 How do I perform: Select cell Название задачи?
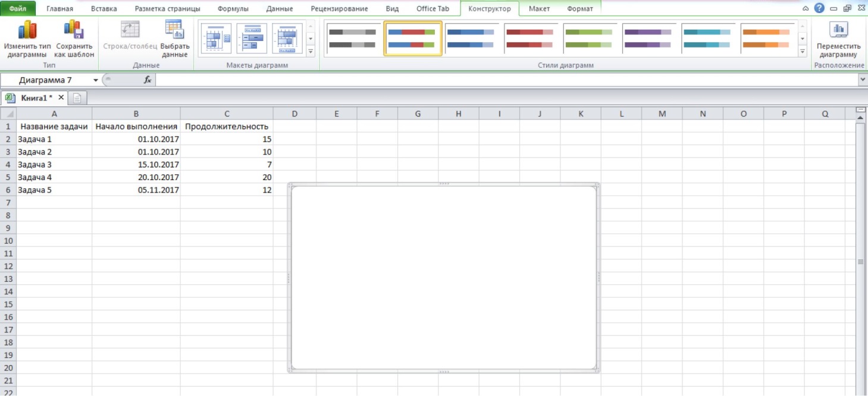[54, 126]
